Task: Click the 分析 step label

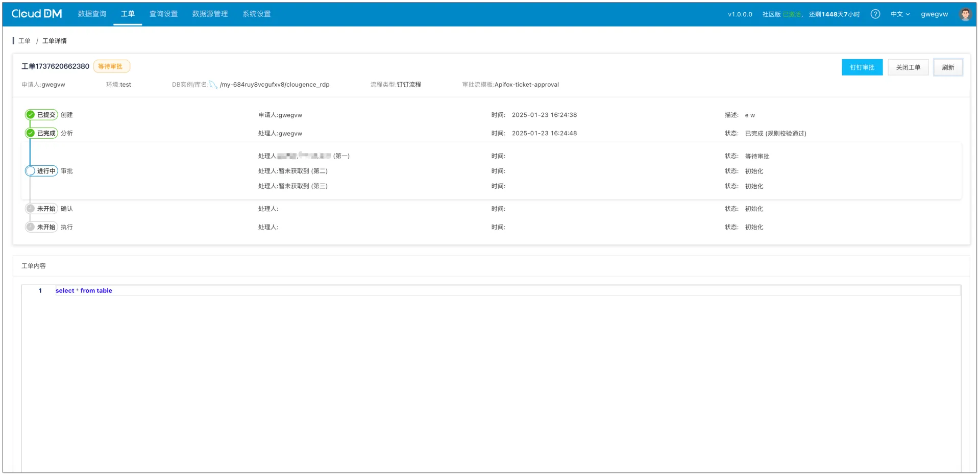Action: 67,133
